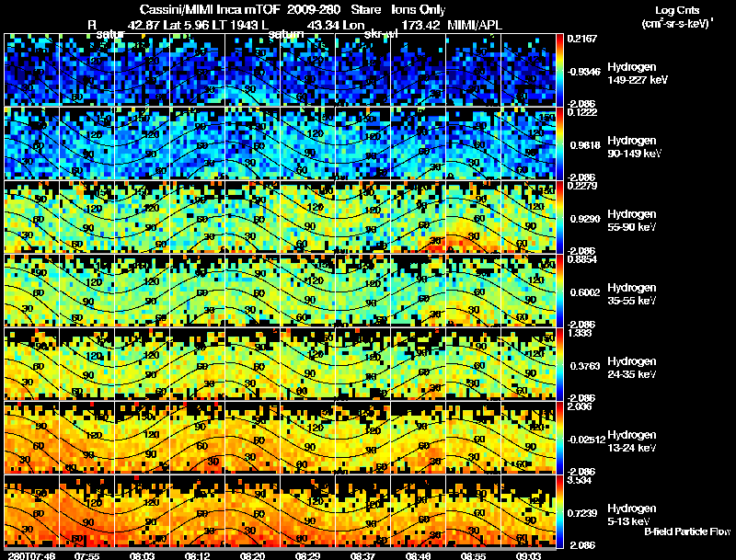Viewport: 736px width, 560px height.
Task: Click the "0.9290" color scale value
Action: 585,219
